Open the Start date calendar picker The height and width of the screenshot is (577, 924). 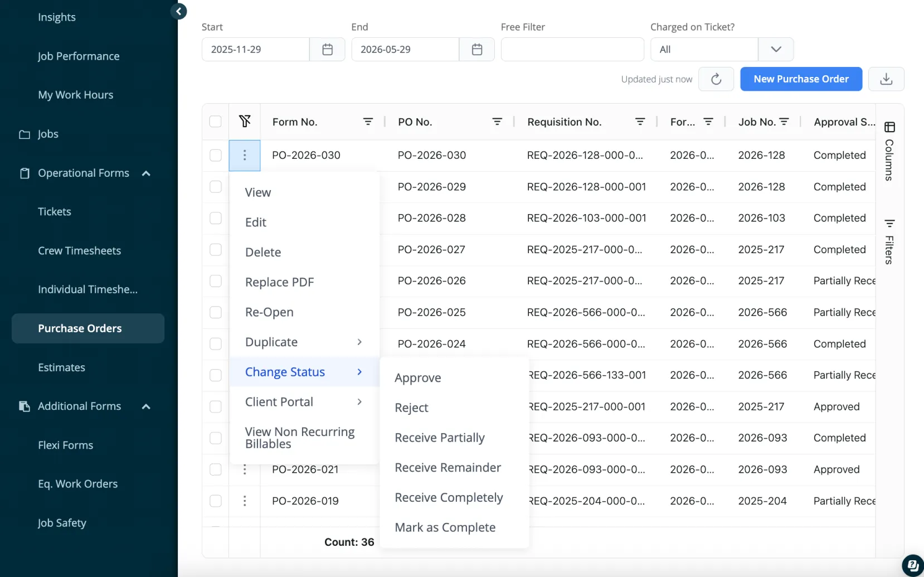(x=327, y=50)
